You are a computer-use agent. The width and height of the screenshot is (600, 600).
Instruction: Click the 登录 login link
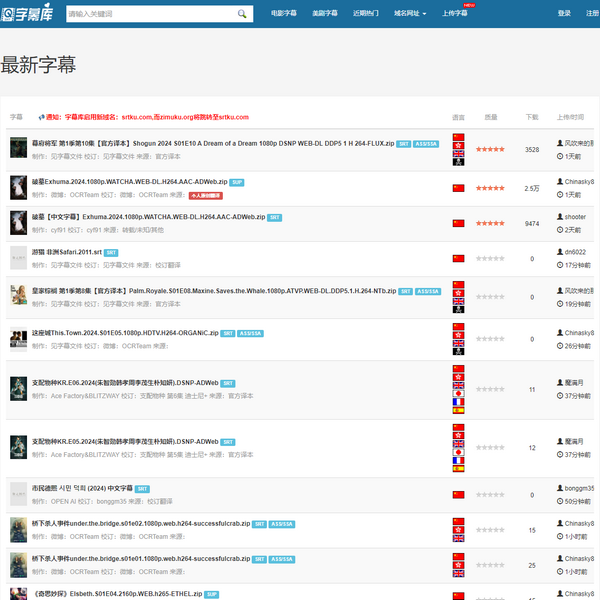coord(564,14)
